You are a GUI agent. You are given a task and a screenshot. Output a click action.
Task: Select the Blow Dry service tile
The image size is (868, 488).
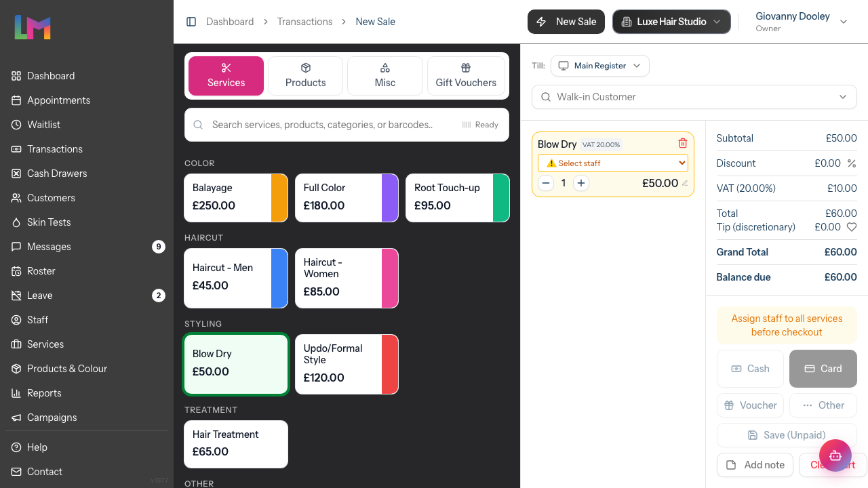point(236,364)
